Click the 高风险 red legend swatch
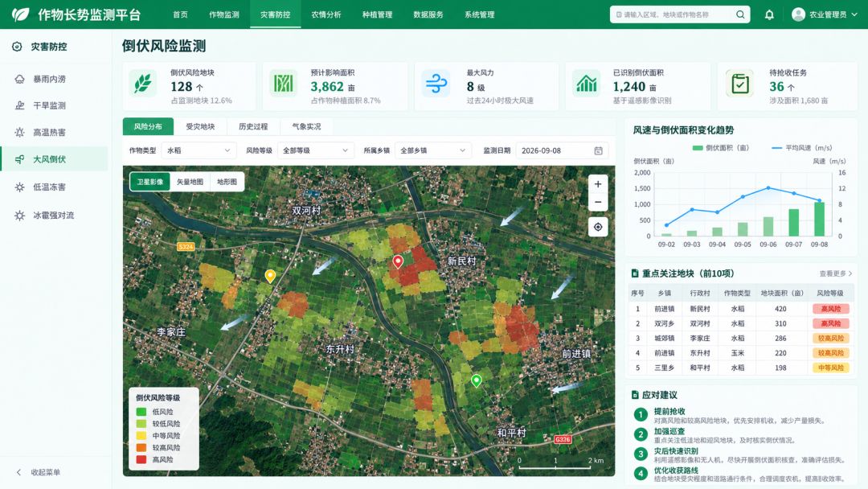This screenshot has height=489, width=868. click(x=141, y=460)
